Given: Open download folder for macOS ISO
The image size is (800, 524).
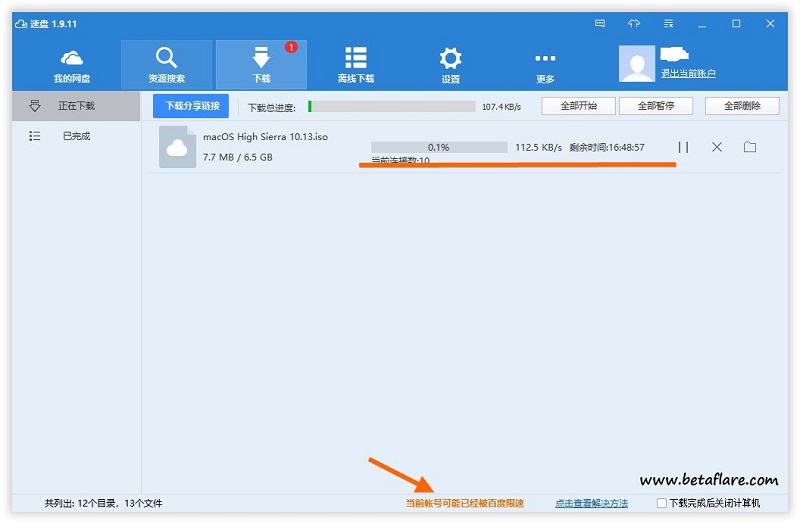Looking at the screenshot, I should click(x=750, y=147).
